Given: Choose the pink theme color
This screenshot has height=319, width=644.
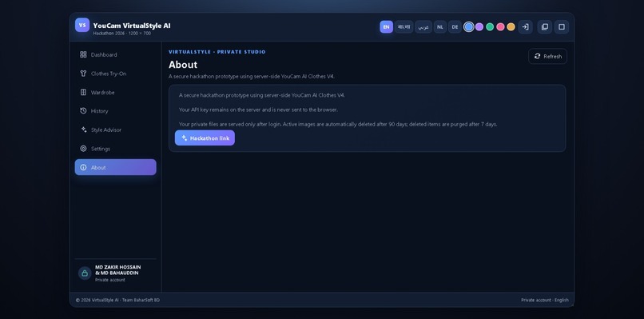Looking at the screenshot, I should 500,26.
